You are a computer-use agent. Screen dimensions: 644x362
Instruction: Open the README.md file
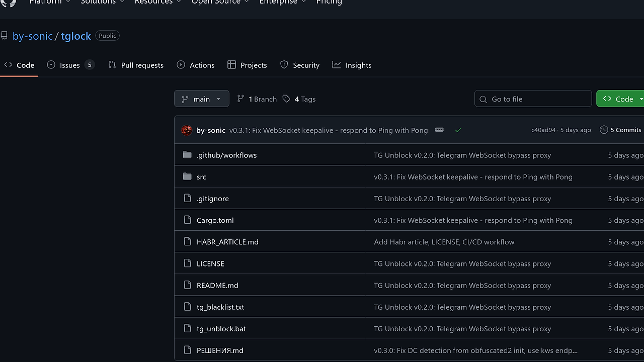click(217, 285)
